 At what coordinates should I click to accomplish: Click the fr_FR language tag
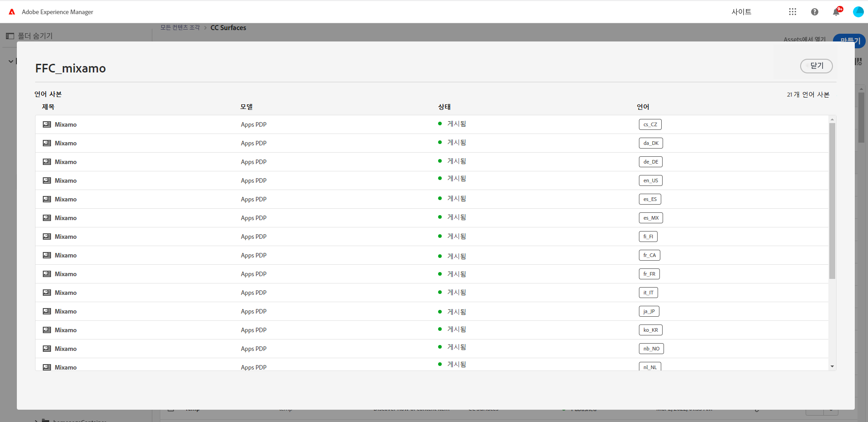click(x=649, y=274)
